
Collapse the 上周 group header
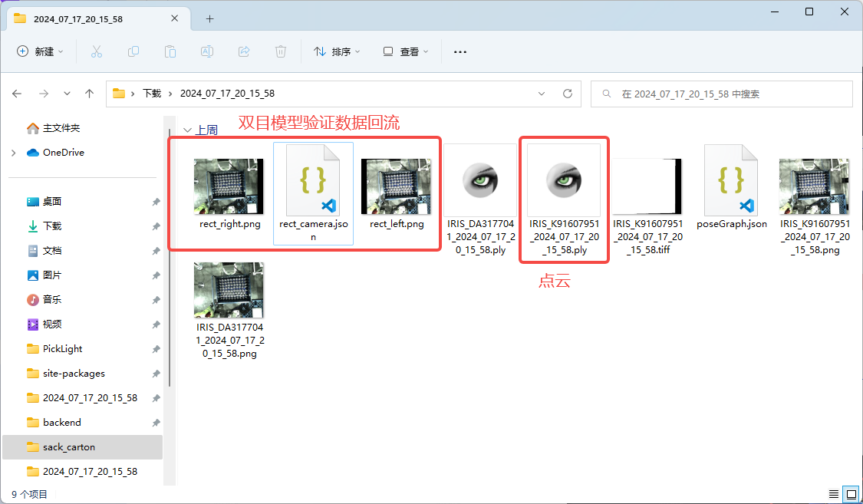click(x=188, y=130)
